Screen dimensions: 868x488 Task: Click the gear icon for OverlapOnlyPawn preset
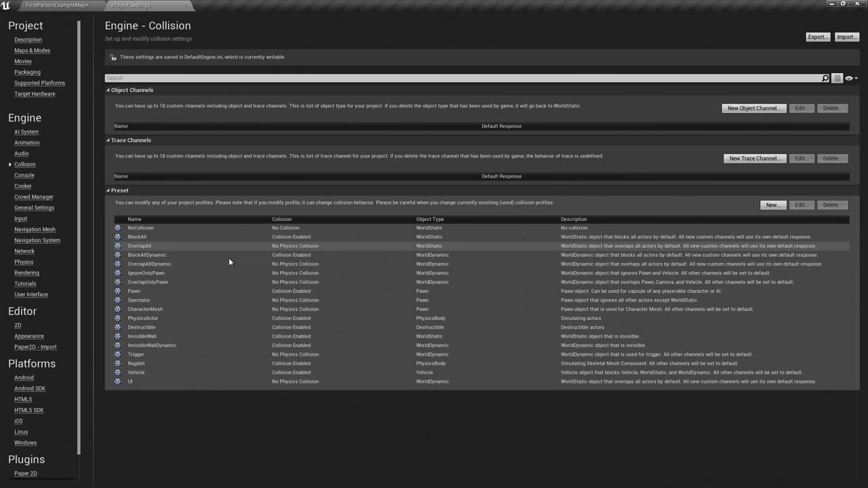[x=118, y=282]
